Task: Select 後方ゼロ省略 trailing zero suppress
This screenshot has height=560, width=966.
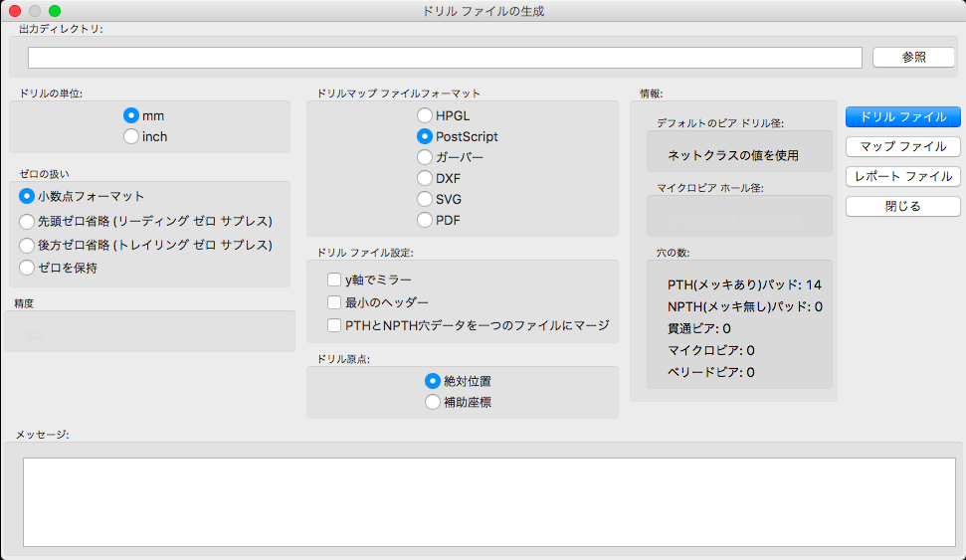Action: tap(27, 244)
